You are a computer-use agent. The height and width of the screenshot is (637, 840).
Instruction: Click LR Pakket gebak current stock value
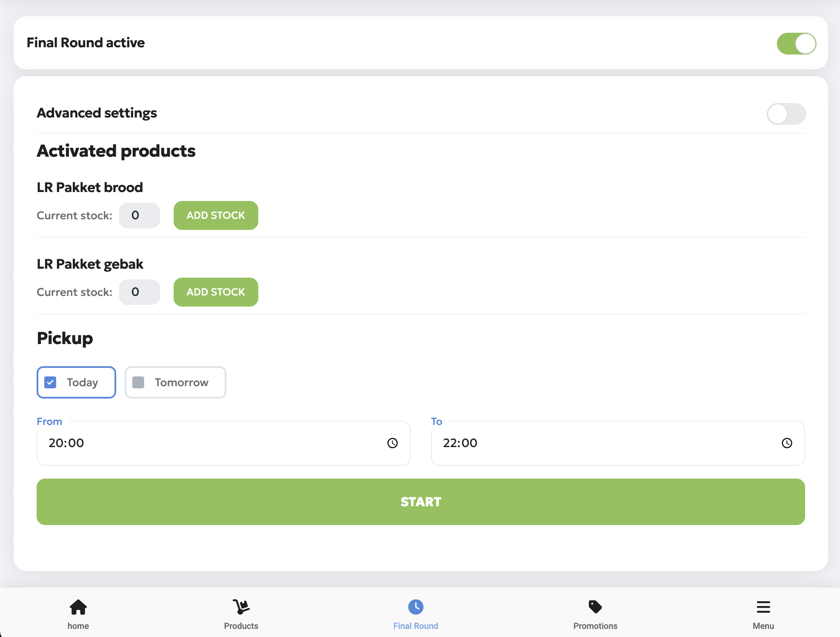pos(139,292)
